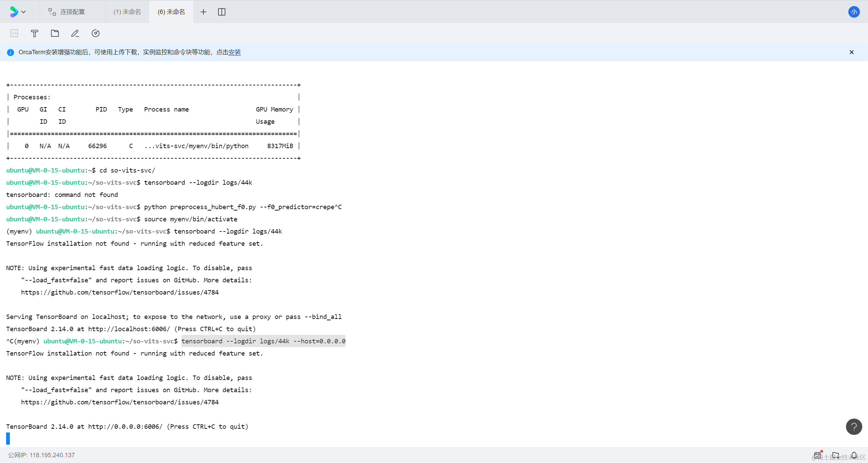
Task: Click the pencil edit icon
Action: pyautogui.click(x=75, y=33)
